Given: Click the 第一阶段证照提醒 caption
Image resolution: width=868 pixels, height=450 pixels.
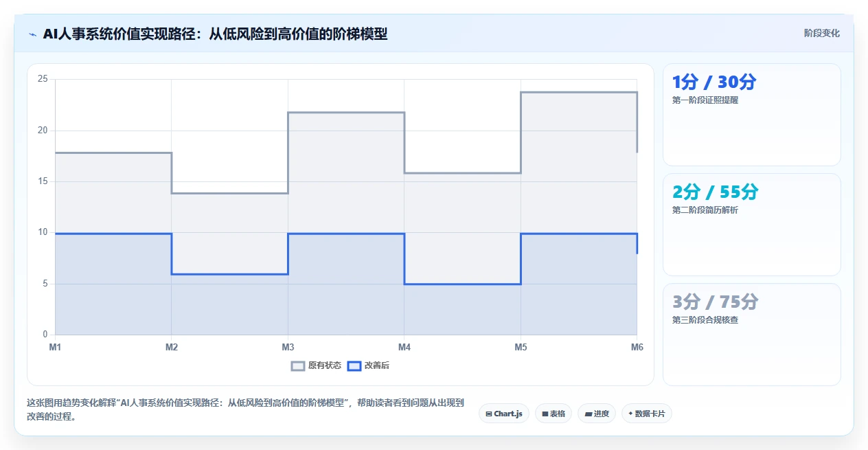Looking at the screenshot, I should [x=705, y=100].
